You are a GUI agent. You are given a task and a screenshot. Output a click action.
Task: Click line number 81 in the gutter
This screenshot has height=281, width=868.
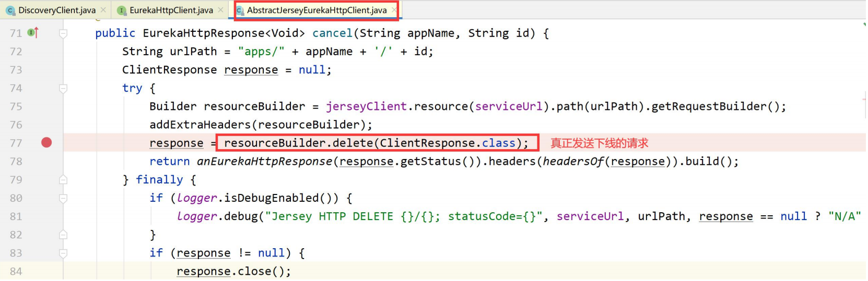tap(16, 216)
